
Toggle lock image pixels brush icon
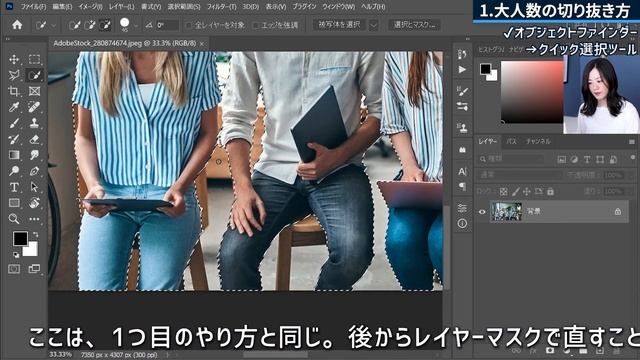pyautogui.click(x=516, y=191)
